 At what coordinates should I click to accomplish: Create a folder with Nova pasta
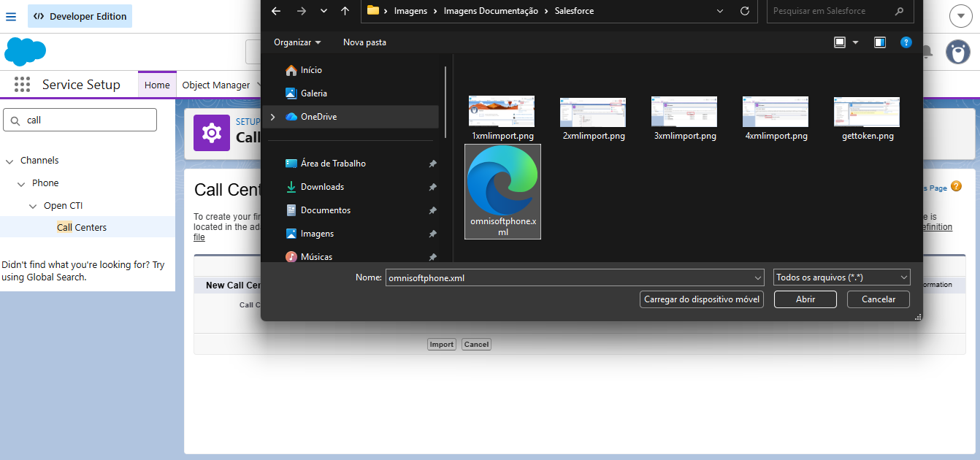[364, 42]
